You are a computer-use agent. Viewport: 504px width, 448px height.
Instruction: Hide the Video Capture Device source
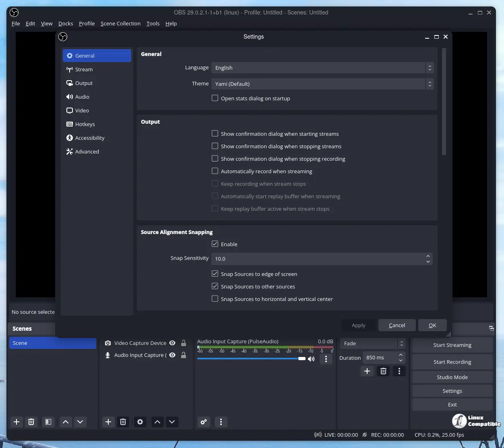(x=172, y=343)
